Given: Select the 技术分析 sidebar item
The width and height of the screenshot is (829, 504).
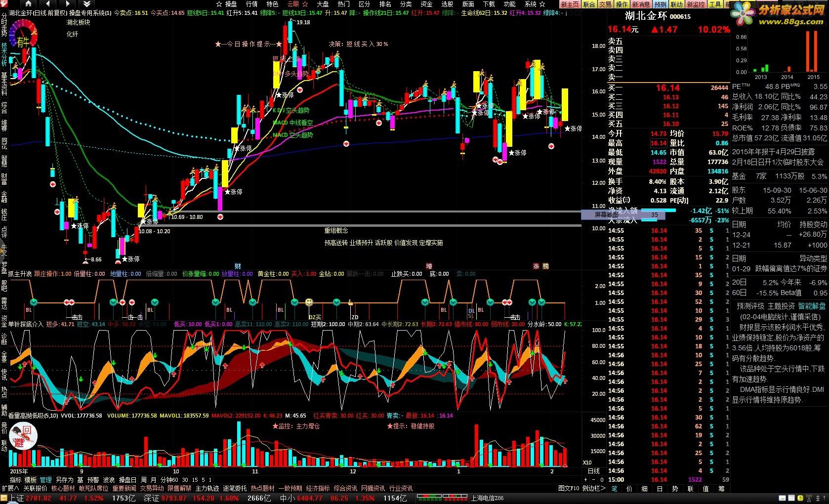Looking at the screenshot, I should tap(4, 54).
